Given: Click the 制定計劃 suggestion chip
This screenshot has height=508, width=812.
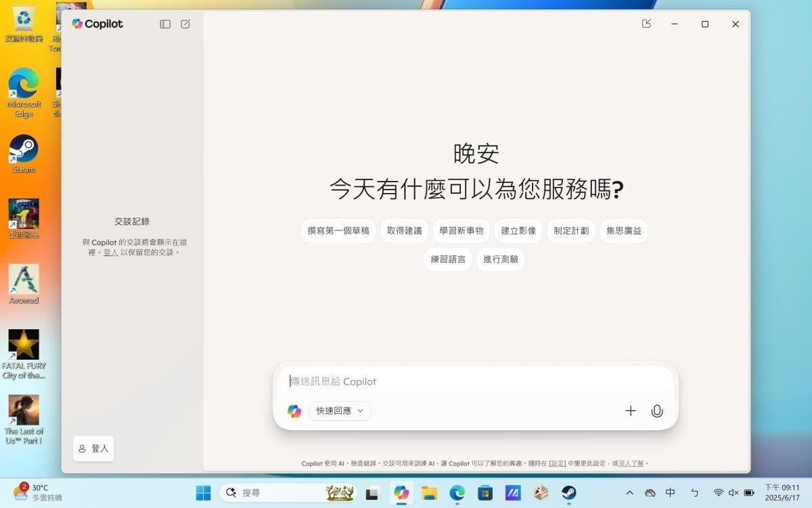Looking at the screenshot, I should click(x=571, y=231).
